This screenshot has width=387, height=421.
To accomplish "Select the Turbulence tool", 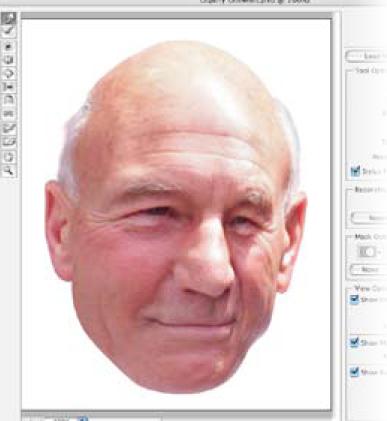I will (9, 114).
